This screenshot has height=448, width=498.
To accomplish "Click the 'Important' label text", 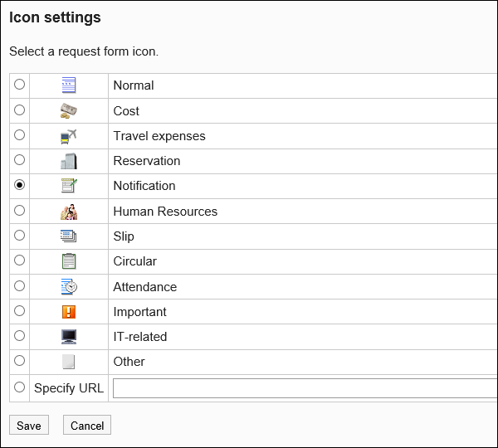I will (139, 312).
